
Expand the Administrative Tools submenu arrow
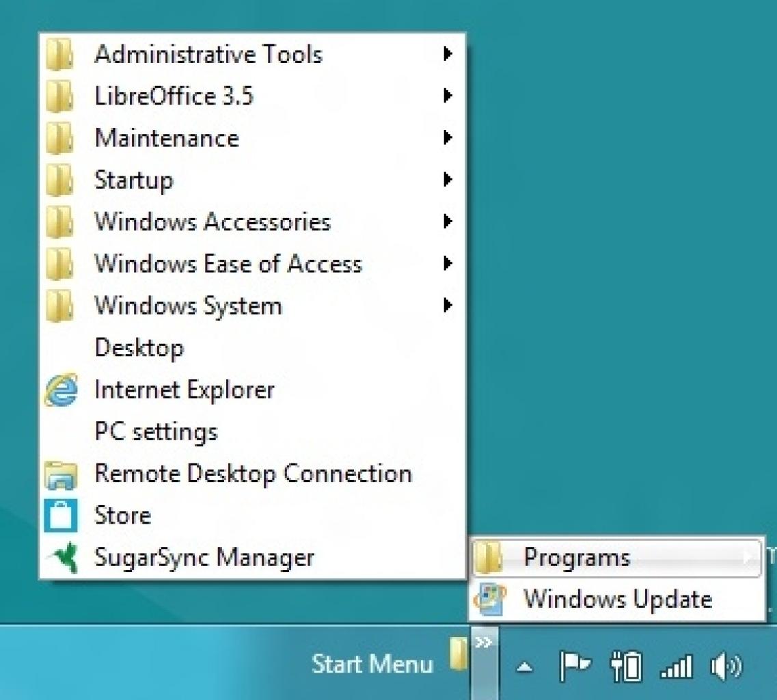[x=448, y=53]
